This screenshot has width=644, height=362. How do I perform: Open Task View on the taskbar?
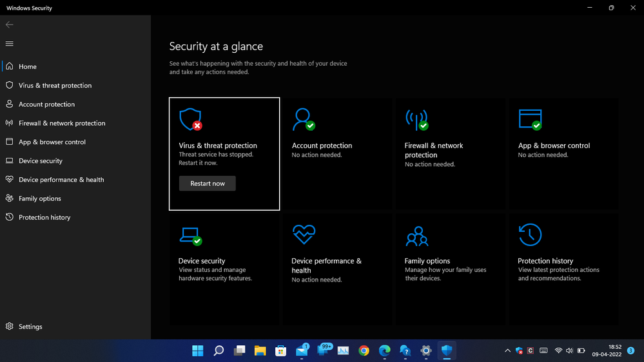239,350
